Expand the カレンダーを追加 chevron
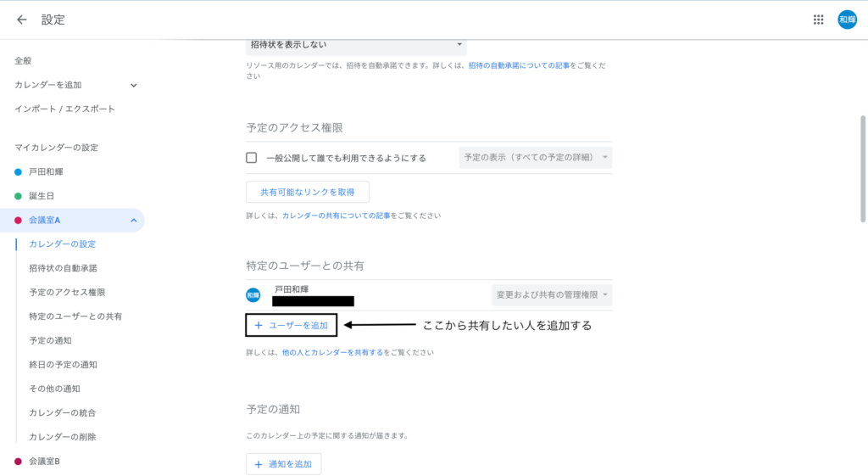Image resolution: width=868 pixels, height=476 pixels. (133, 86)
